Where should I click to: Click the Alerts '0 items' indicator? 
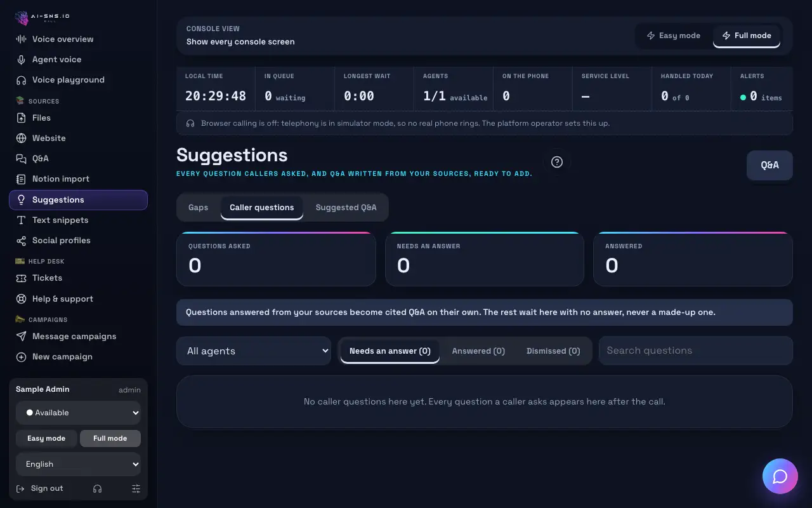761,97
